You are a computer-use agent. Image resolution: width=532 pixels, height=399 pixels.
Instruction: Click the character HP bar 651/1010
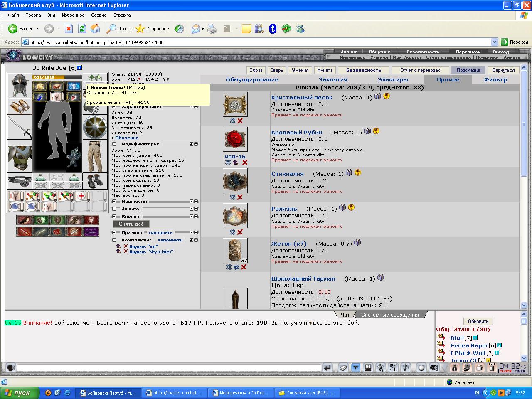(x=57, y=77)
